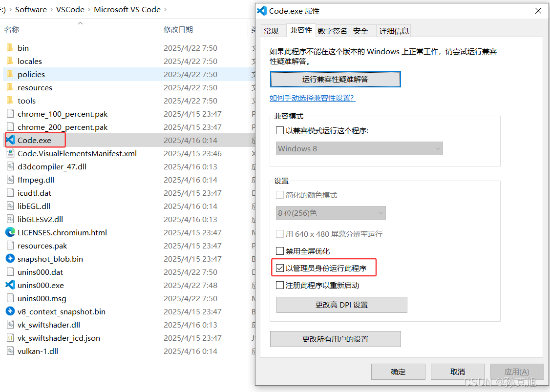
Task: Click the VS Code icon of unins000.exe
Action: pyautogui.click(x=11, y=285)
